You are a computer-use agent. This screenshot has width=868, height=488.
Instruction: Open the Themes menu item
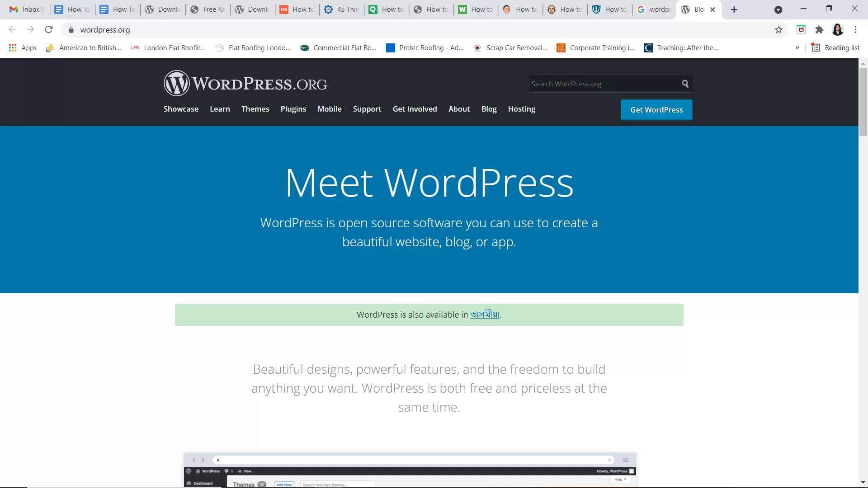click(x=255, y=109)
